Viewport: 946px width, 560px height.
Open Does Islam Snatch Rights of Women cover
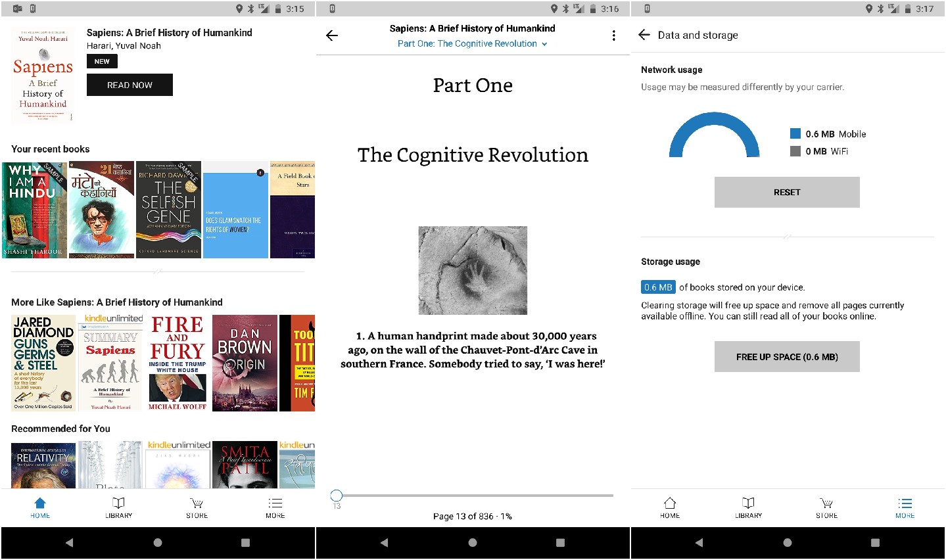235,210
